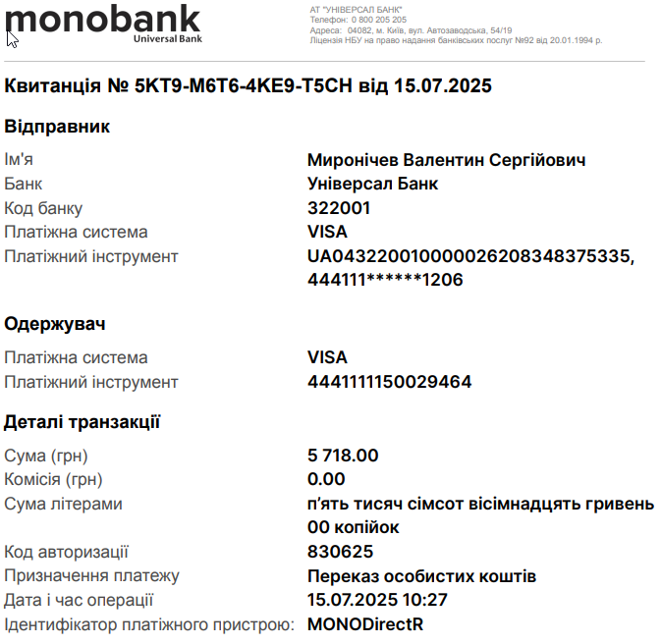Click the authorization code 830625
The image size is (661, 644).
point(340,552)
